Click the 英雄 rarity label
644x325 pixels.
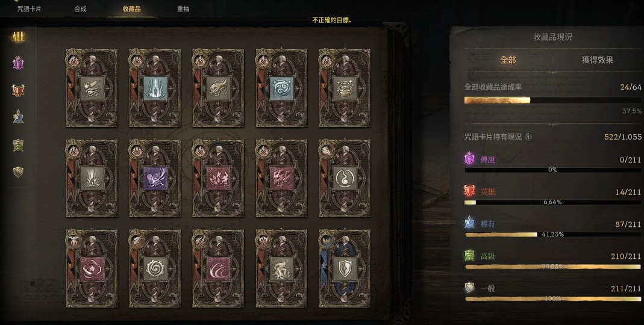click(488, 191)
